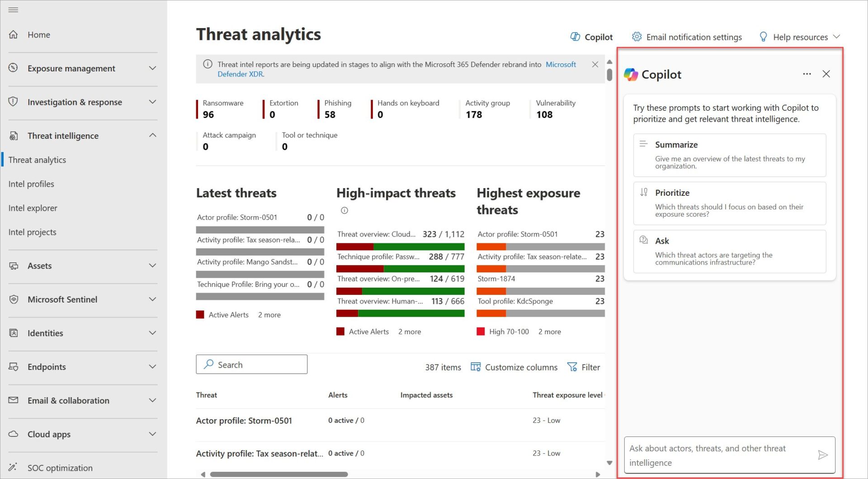Click the send arrow in Copilot prompt box
Screen dimensions: 868x479
click(824, 455)
